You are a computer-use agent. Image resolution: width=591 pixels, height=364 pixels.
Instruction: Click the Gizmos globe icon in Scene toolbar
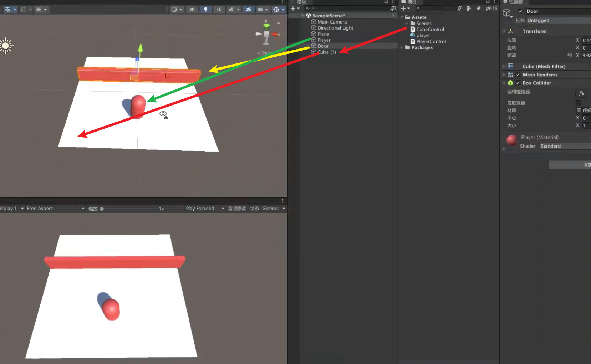[x=276, y=10]
